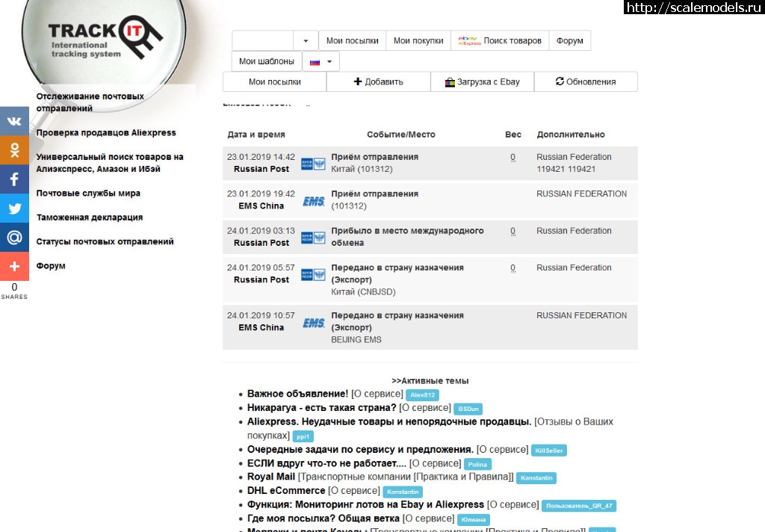The image size is (765, 532).
Task: Click the VK share icon
Action: [x=14, y=121]
